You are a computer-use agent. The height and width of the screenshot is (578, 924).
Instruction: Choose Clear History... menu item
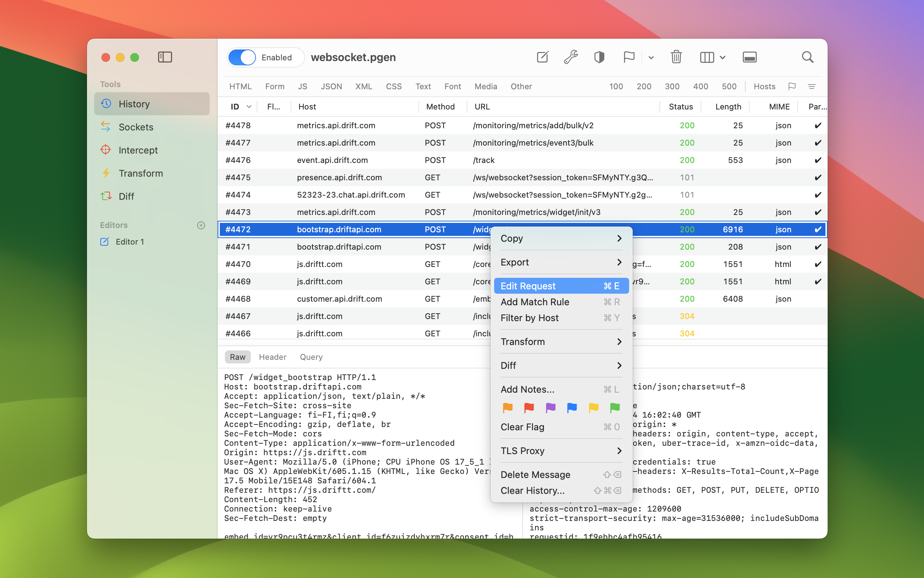click(561, 491)
